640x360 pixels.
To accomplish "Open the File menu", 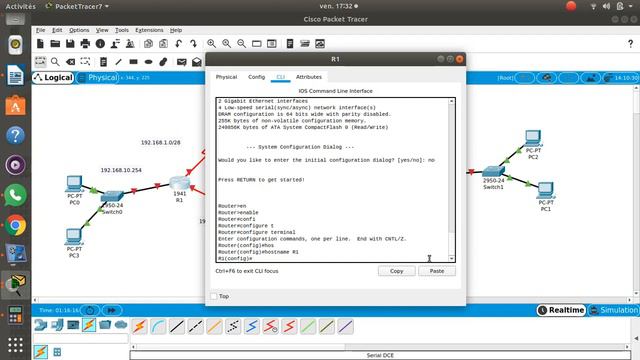I will point(40,30).
